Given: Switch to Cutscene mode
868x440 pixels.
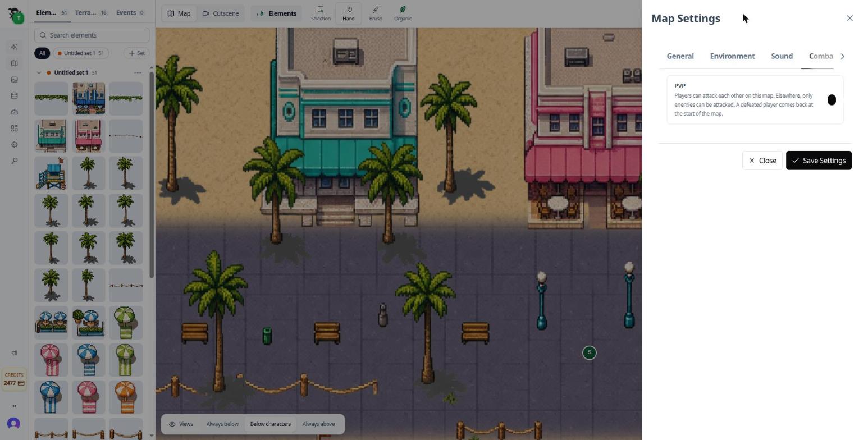Looking at the screenshot, I should tap(221, 13).
